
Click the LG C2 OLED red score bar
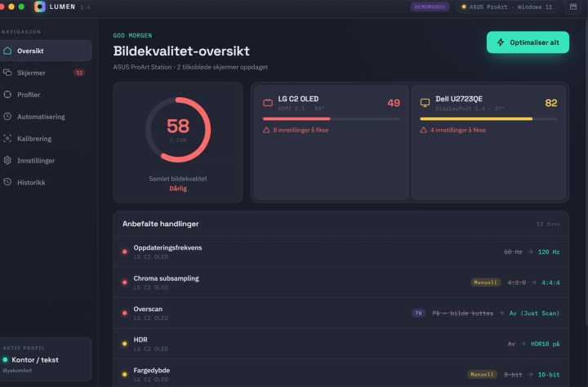332,119
